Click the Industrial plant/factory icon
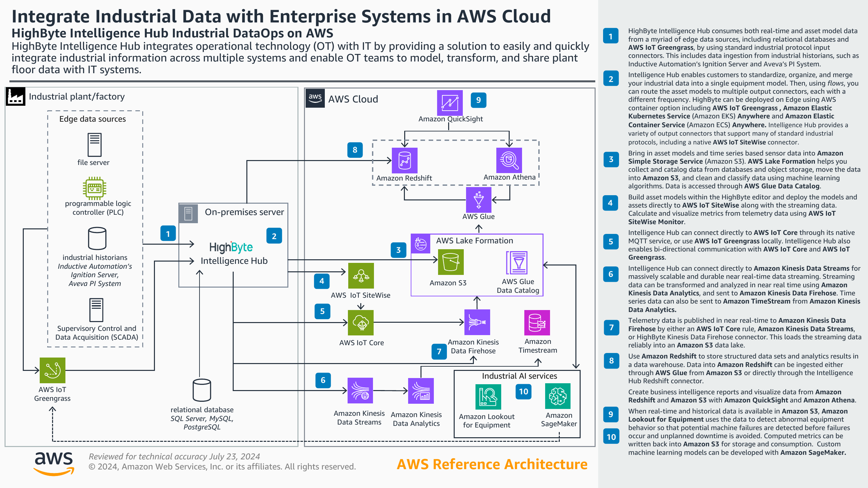 coord(16,97)
